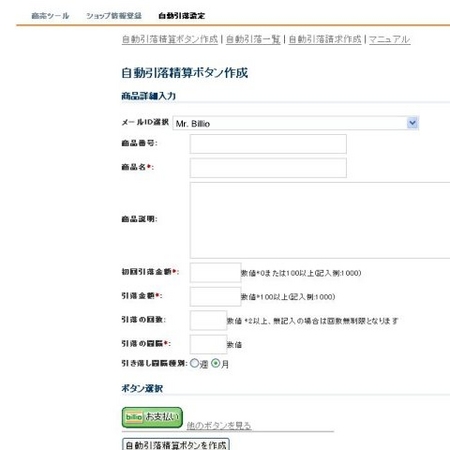The height and width of the screenshot is (450, 450).
Task: Select the 月 radio button
Action: click(216, 363)
